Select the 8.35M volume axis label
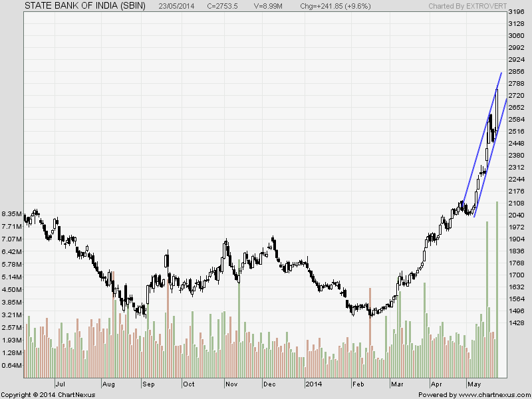This screenshot has width=532, height=399. point(13,214)
